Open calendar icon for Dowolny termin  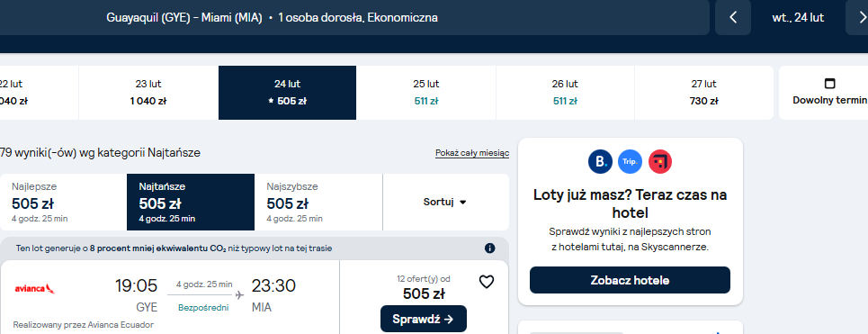coord(829,84)
